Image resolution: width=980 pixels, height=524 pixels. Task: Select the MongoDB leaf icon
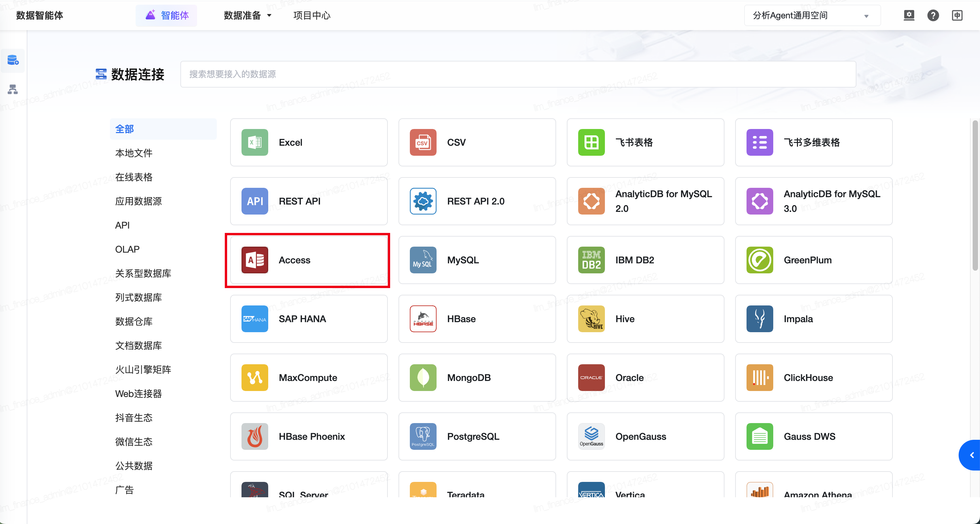pyautogui.click(x=423, y=378)
